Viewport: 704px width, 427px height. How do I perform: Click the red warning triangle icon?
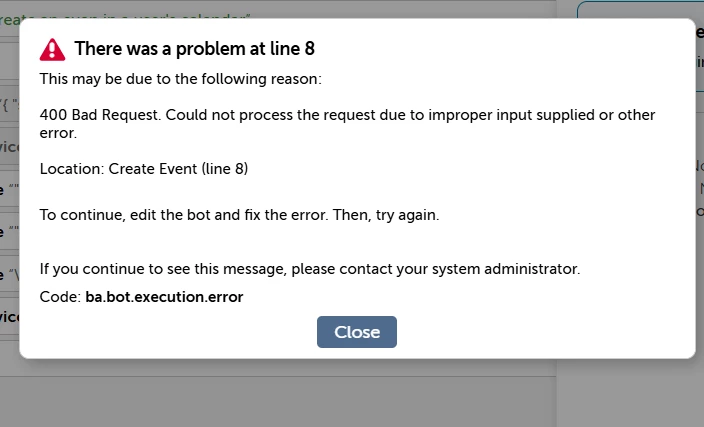53,49
